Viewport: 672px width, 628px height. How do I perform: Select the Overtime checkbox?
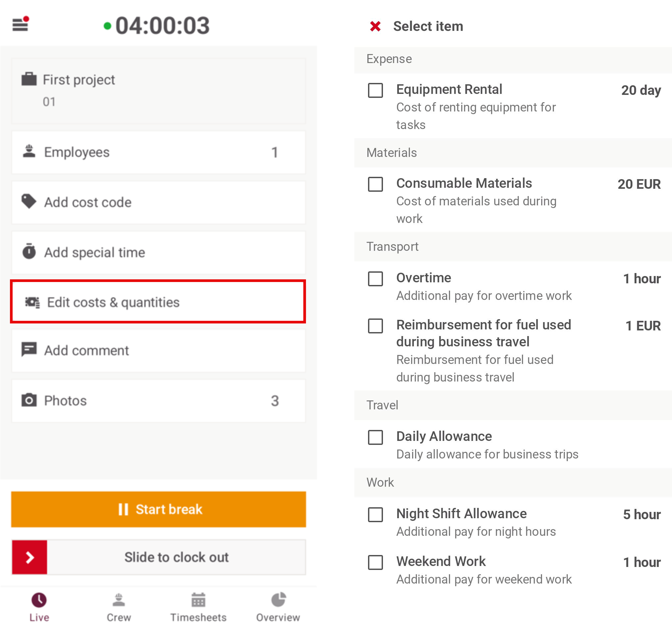[x=375, y=279]
